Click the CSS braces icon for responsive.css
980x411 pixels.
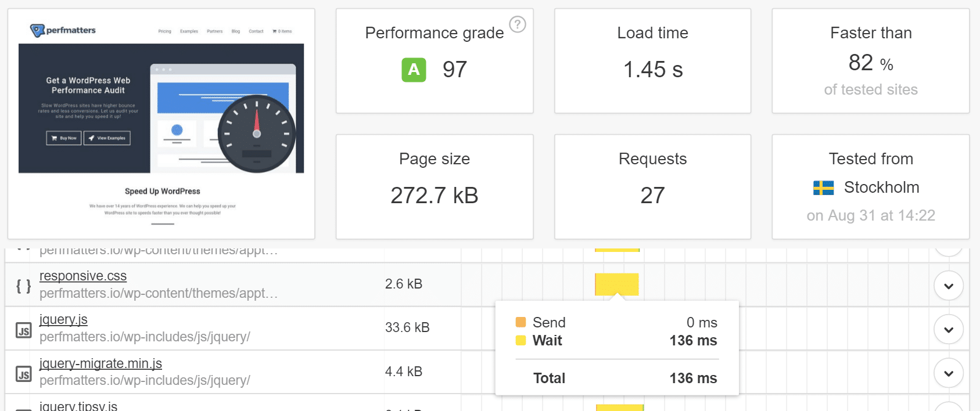pyautogui.click(x=23, y=286)
